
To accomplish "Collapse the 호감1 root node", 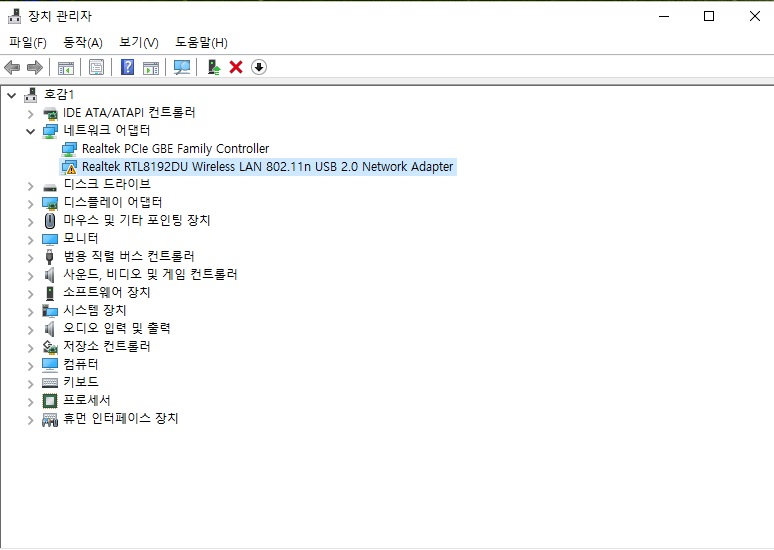I will pos(12,95).
